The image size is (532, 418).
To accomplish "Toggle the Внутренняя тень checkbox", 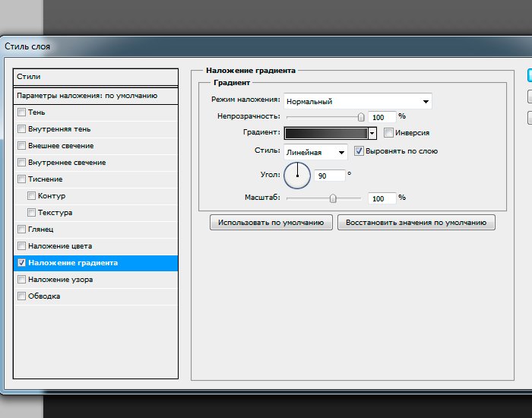I will coord(21,129).
